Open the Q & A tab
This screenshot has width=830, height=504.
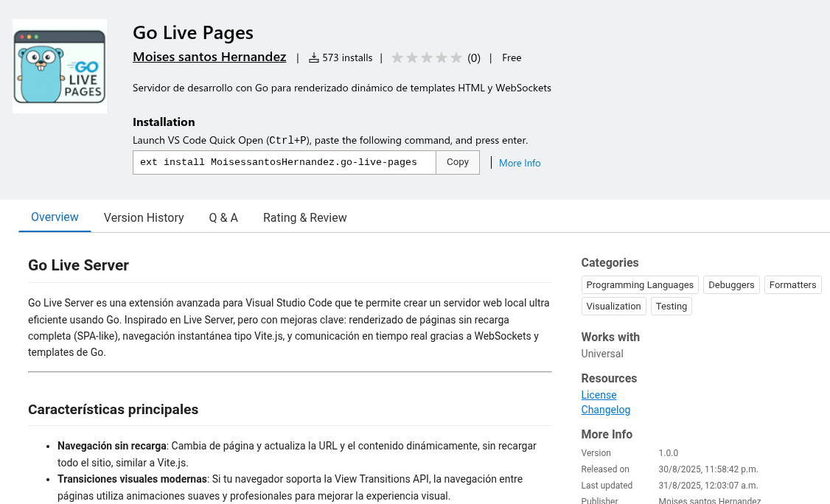223,217
